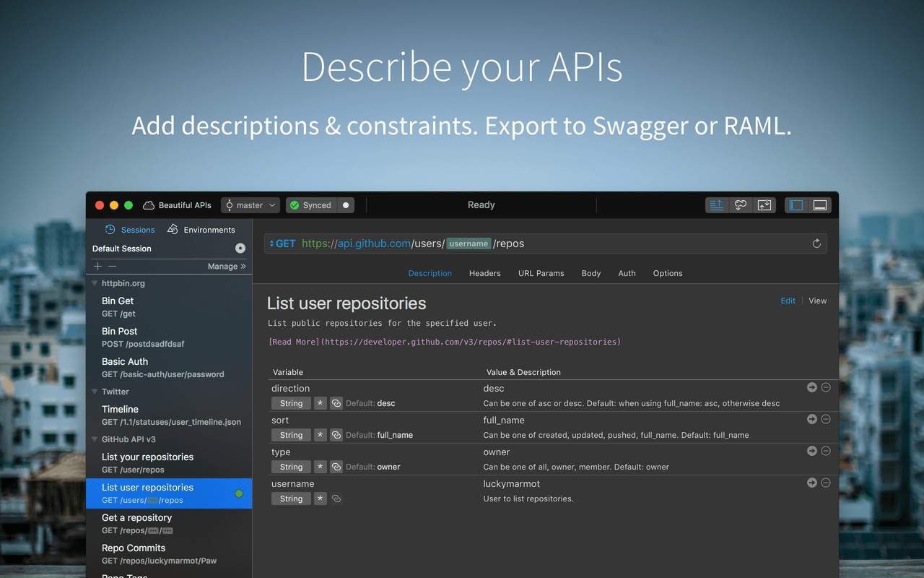Switch description to View mode

(817, 301)
